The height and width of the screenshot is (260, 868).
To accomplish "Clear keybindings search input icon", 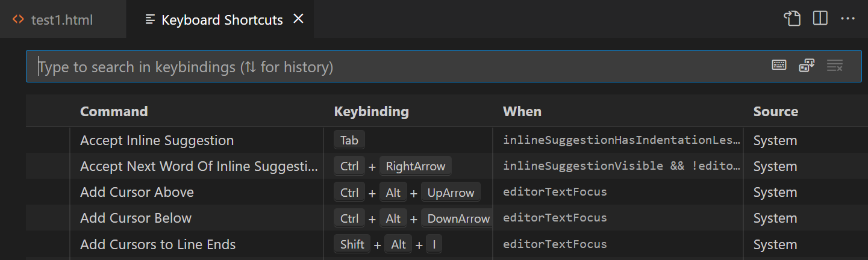I will (835, 66).
